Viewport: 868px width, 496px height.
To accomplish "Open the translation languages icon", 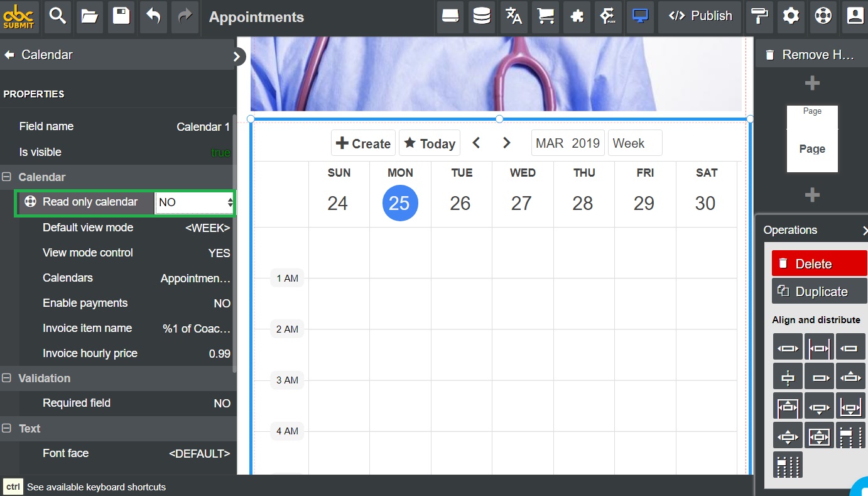I will pyautogui.click(x=514, y=16).
